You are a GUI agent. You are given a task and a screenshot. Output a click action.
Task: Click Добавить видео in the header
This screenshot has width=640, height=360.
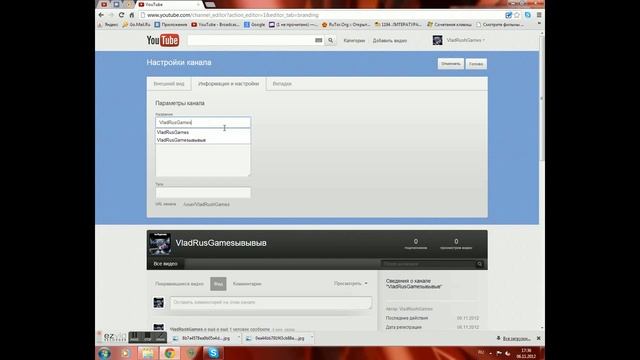click(390, 40)
